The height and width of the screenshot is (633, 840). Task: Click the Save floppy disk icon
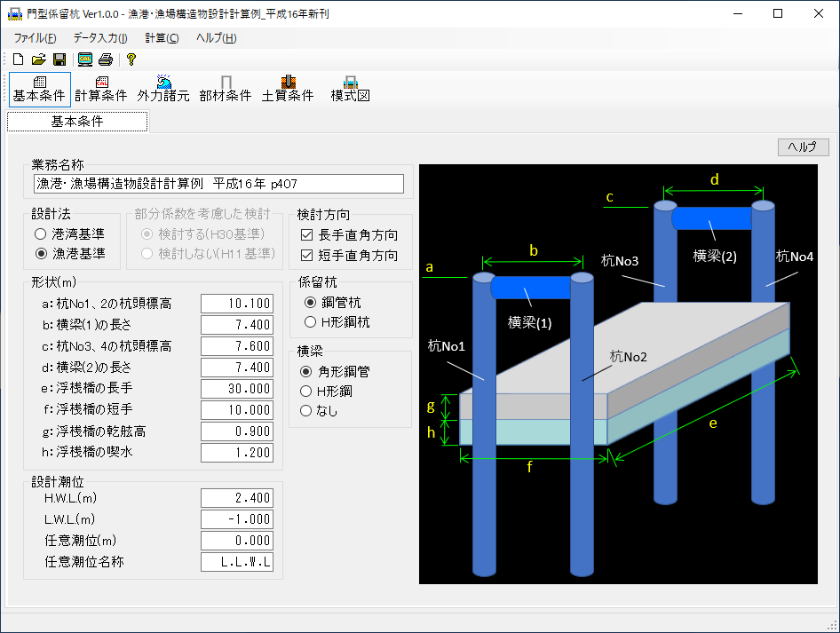click(59, 59)
